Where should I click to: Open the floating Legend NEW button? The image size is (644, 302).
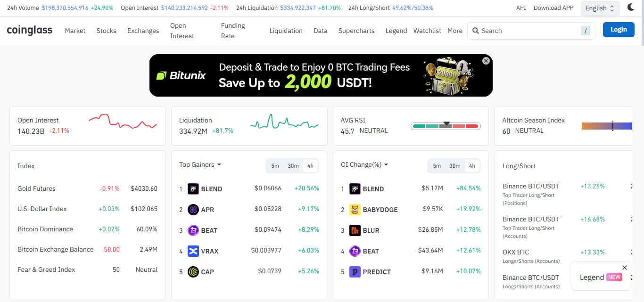[x=600, y=277]
